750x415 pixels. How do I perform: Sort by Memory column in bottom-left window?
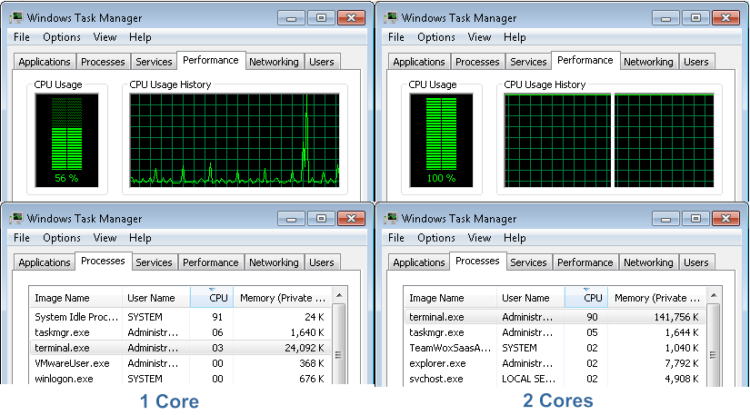pos(283,298)
